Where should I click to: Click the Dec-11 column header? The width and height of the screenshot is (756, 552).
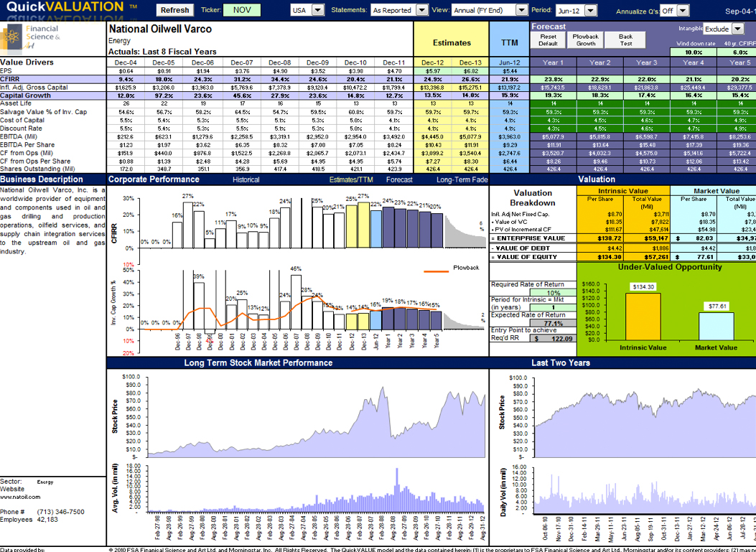[394, 62]
